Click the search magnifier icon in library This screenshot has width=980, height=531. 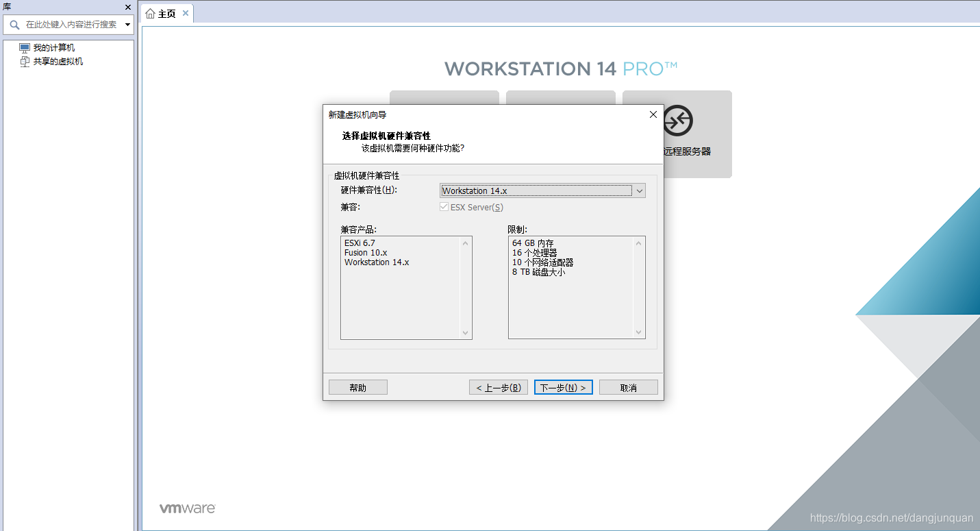pyautogui.click(x=14, y=25)
